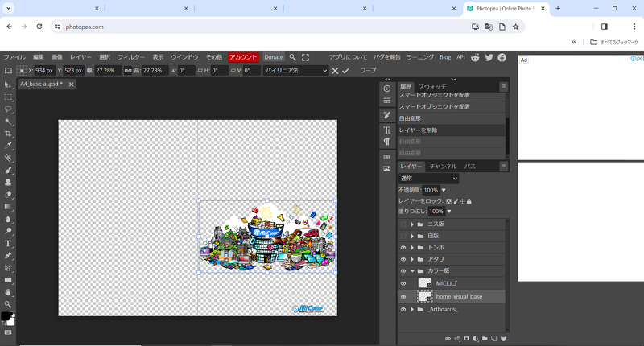This screenshot has width=644, height=346.
Task: Select the Type (T) tool
Action: [8, 243]
